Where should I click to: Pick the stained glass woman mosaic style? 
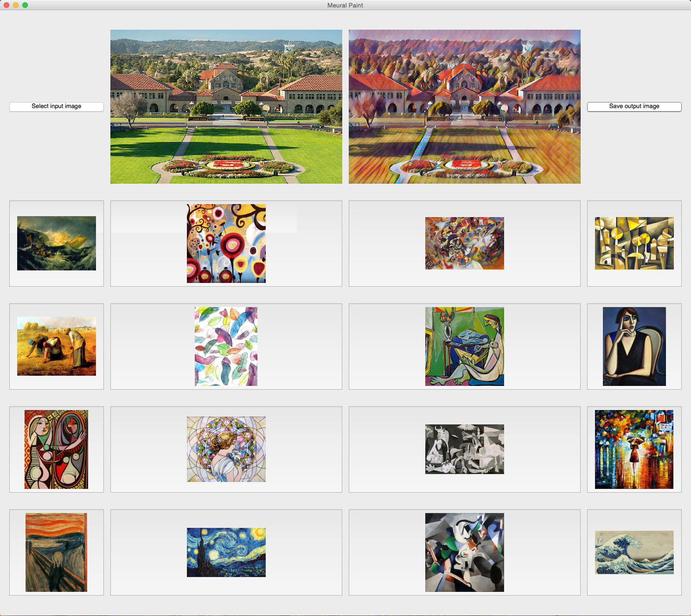226,449
